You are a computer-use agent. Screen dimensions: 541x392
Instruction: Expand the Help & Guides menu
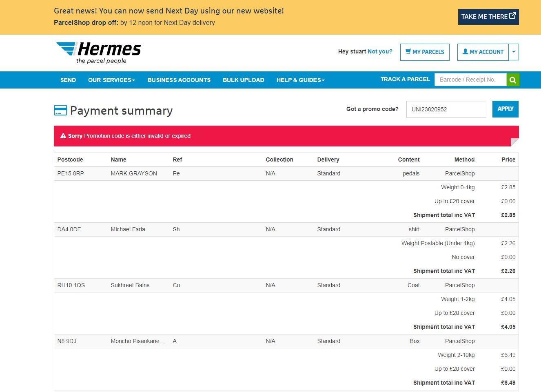coord(300,80)
